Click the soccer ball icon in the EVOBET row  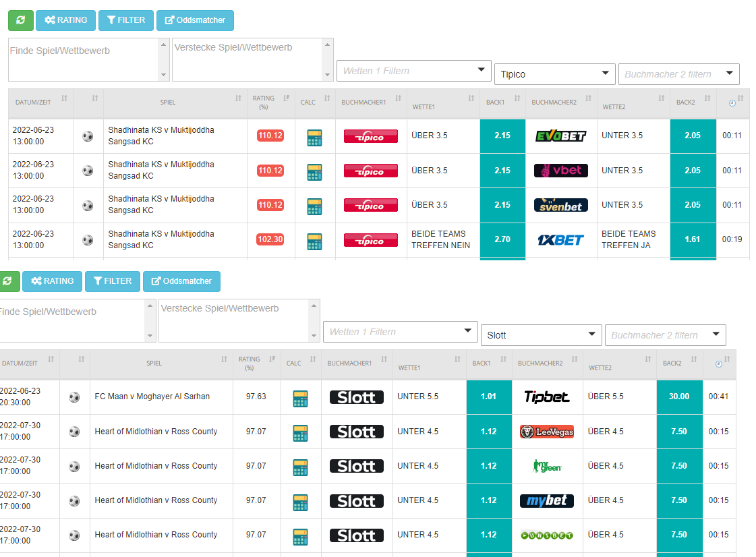[88, 136]
